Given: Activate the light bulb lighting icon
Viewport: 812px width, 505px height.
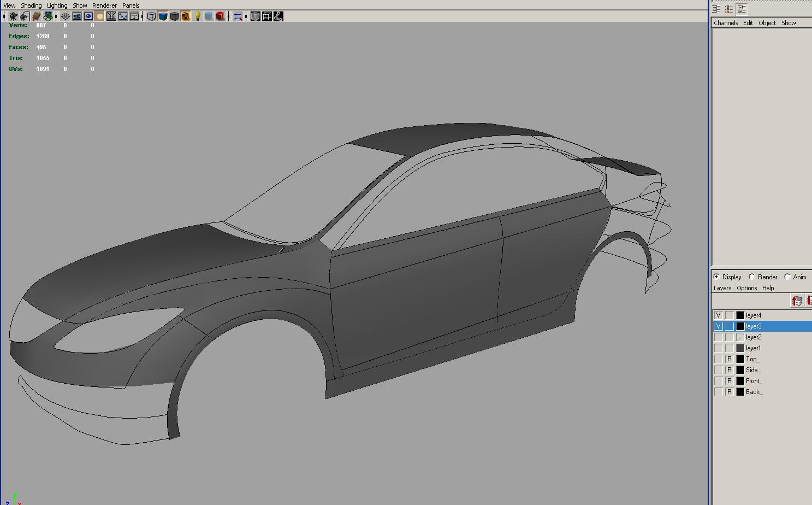Looking at the screenshot, I should point(197,16).
